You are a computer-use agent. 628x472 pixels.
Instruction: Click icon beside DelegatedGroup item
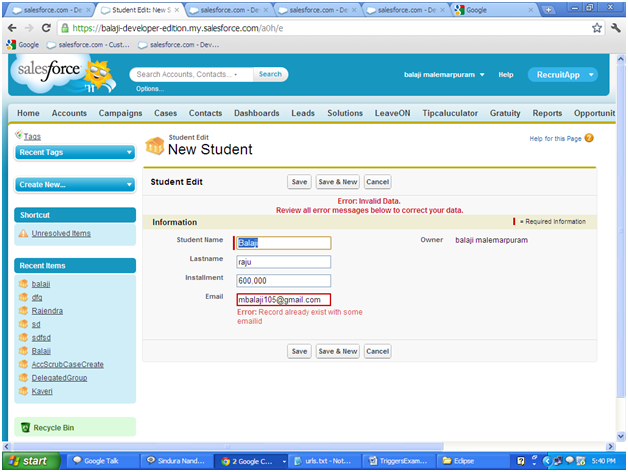tap(23, 377)
